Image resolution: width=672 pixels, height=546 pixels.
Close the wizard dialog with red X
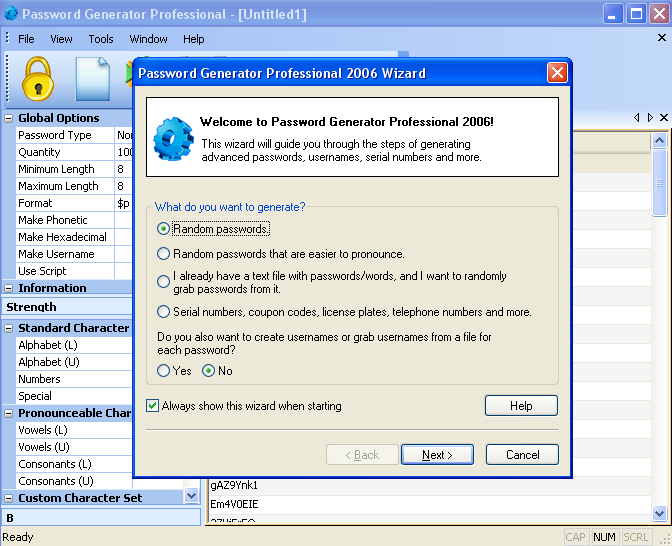pos(557,73)
